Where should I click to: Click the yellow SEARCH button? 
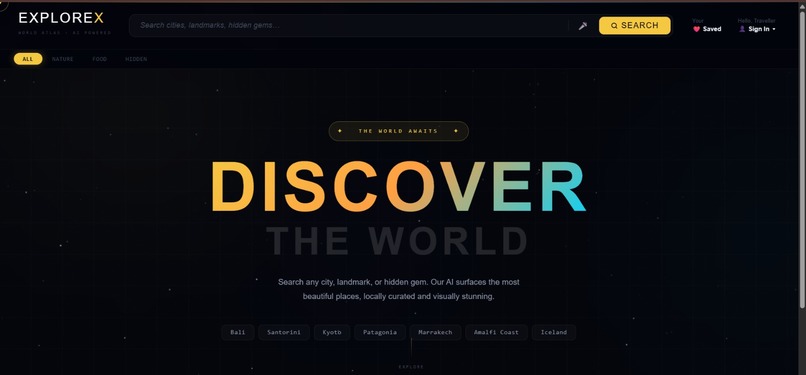click(634, 26)
